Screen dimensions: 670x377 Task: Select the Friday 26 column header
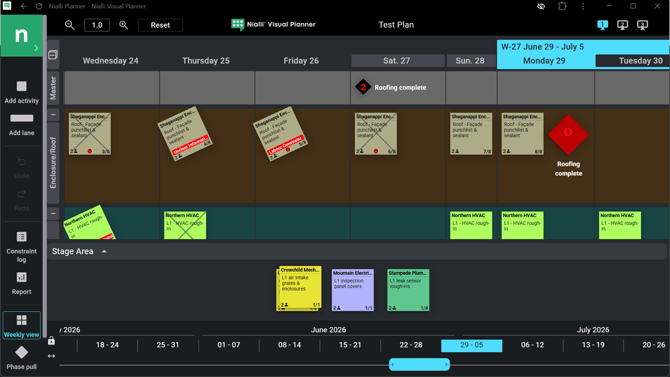301,61
